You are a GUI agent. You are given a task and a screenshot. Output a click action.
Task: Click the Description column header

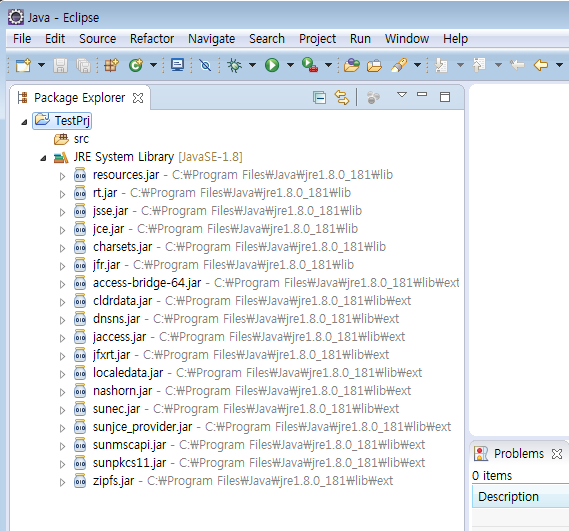[x=520, y=497]
